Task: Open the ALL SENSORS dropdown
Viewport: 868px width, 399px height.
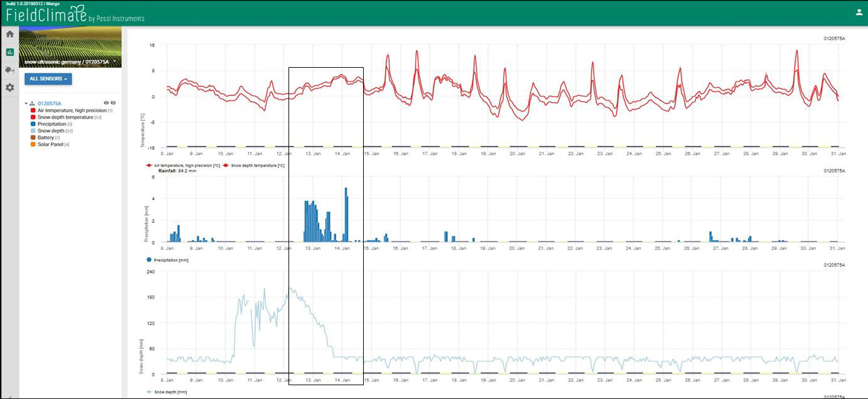Action: coord(48,79)
